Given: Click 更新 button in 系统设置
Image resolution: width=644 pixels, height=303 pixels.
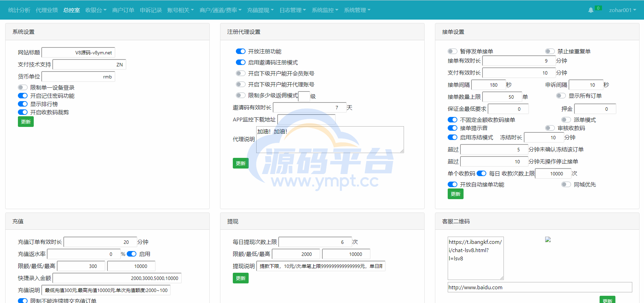Looking at the screenshot, I should tap(26, 122).
